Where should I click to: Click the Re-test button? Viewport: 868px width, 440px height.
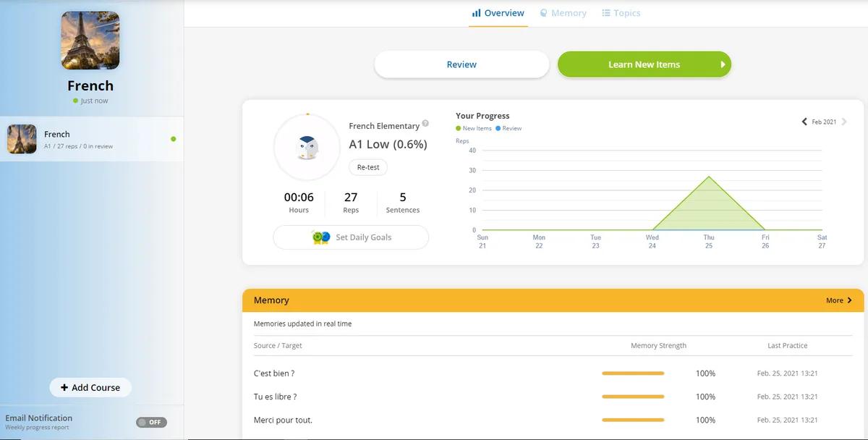pyautogui.click(x=368, y=167)
